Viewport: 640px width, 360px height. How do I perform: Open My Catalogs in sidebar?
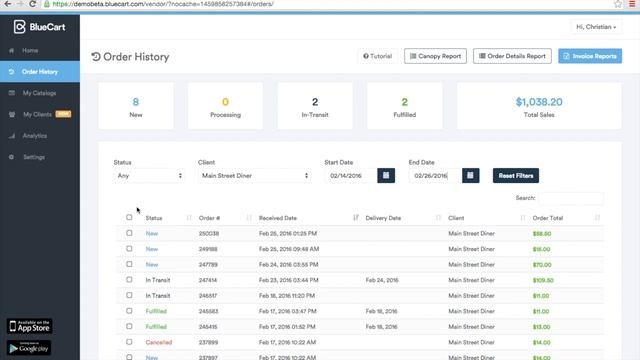[x=40, y=93]
